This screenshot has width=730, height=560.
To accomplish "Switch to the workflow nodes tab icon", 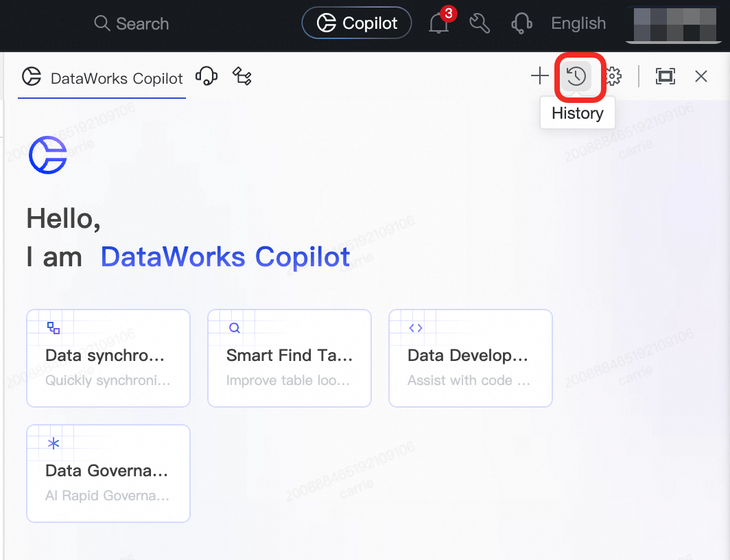I will [242, 76].
